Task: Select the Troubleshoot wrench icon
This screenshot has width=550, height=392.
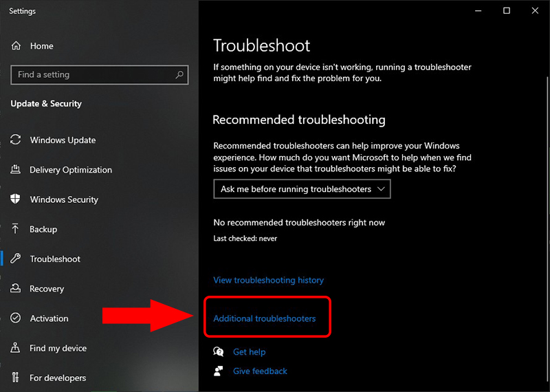Action: pyautogui.click(x=15, y=259)
